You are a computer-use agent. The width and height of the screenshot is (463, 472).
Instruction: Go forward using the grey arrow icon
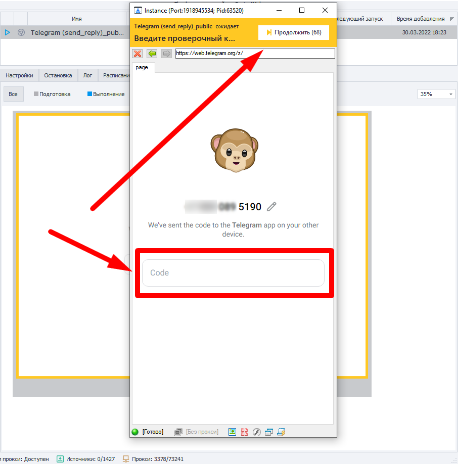[x=166, y=53]
